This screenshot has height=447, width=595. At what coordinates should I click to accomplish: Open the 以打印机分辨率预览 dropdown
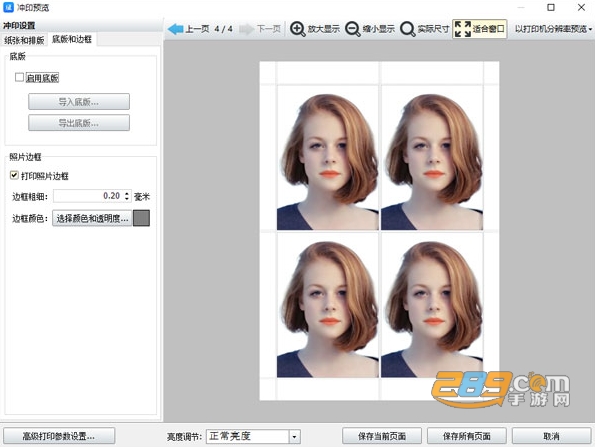click(553, 29)
